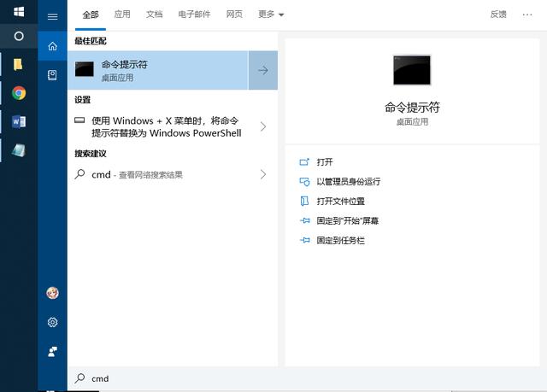Click the 最佳匹配 heading
Screen dimensions: 547x392
pos(91,41)
